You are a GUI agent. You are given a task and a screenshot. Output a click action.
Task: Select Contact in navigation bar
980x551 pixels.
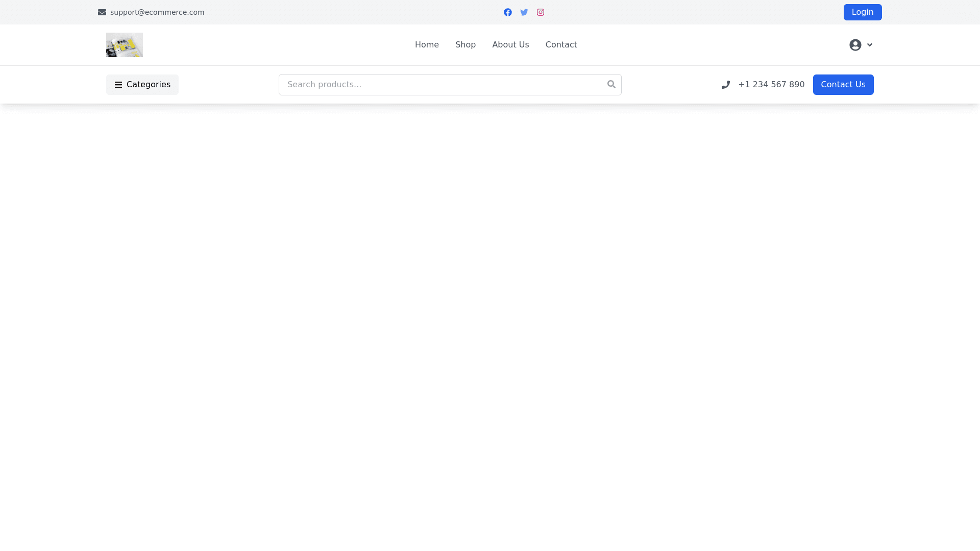click(561, 45)
